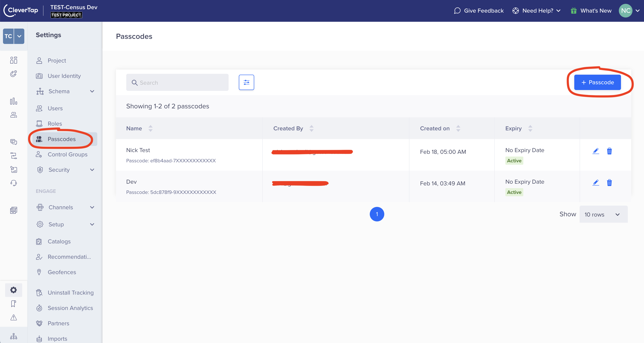644x343 pixels.
Task: Open the settings gear in left rail
Action: coord(13,290)
